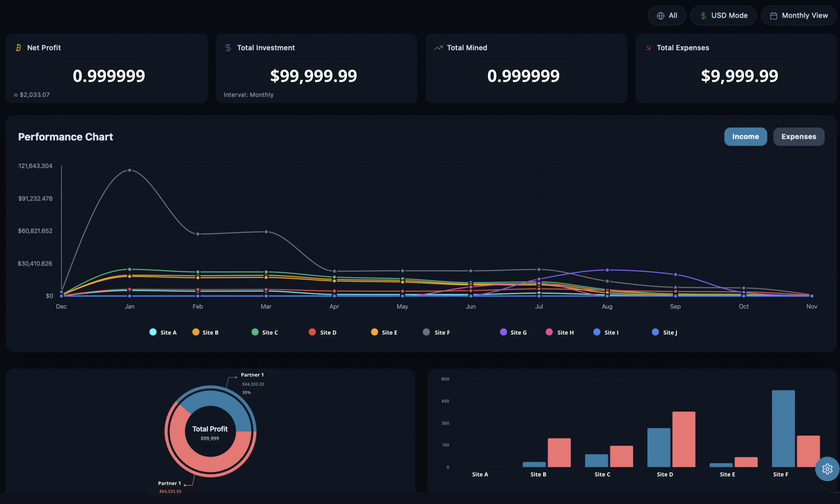840x504 pixels.
Task: Open the settings gear at bottom right
Action: [827, 469]
